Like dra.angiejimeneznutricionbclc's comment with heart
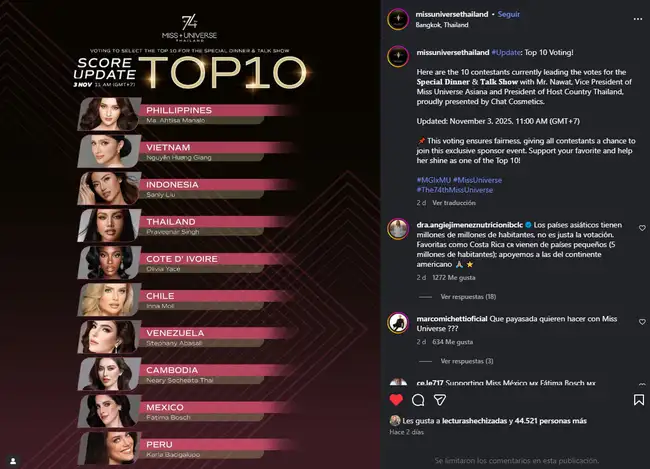This screenshot has height=469, width=650. tap(642, 228)
